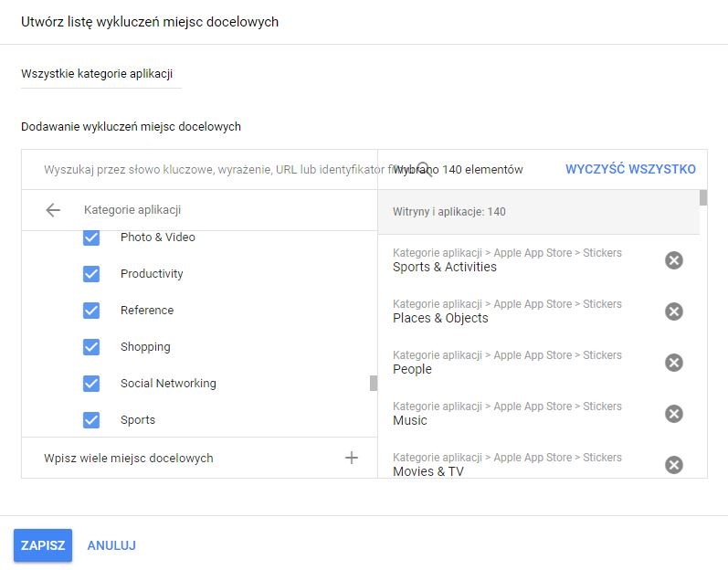Viewport: 728px width, 570px height.
Task: Expand Wpisz wiele miejsc docelowych section
Action: click(x=129, y=458)
